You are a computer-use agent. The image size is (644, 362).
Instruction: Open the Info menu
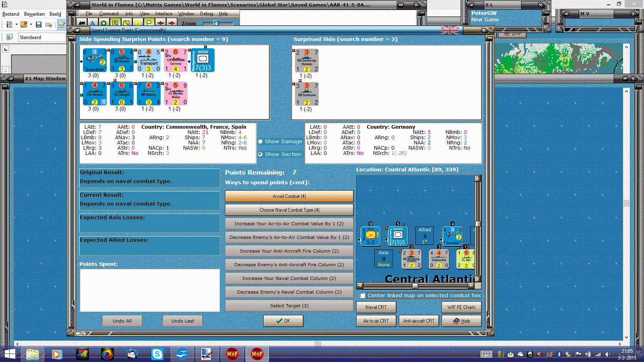click(x=129, y=14)
